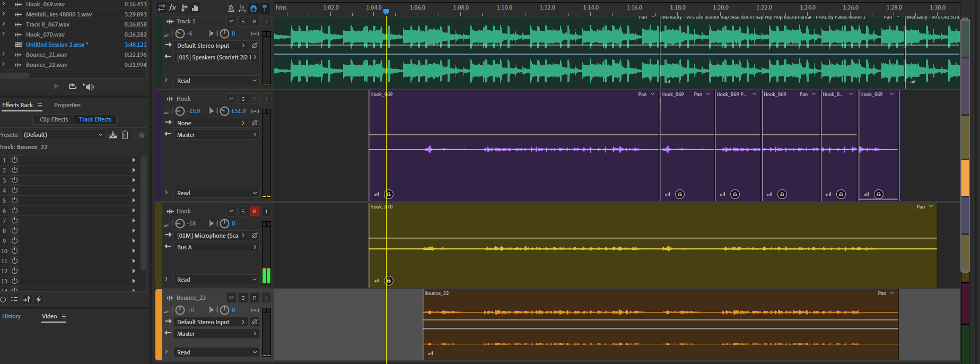Screen dimensions: 980x364
Task: Click the play button in Files panel
Action: click(56, 86)
